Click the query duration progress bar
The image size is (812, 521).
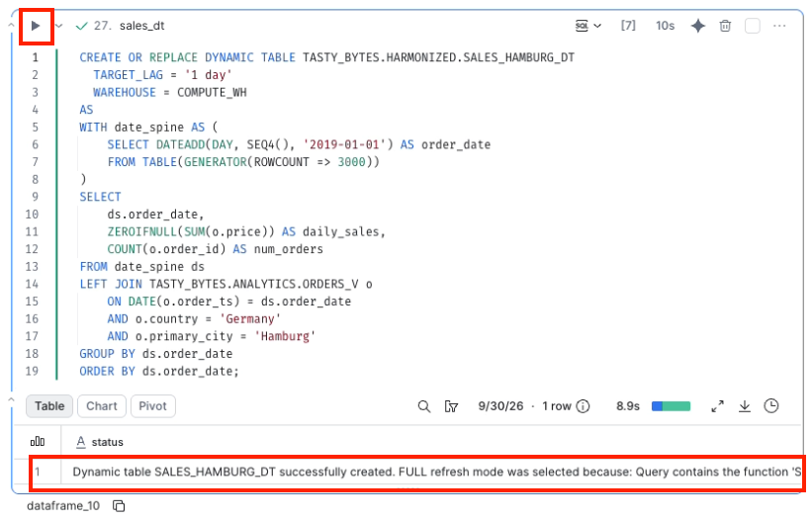[672, 406]
